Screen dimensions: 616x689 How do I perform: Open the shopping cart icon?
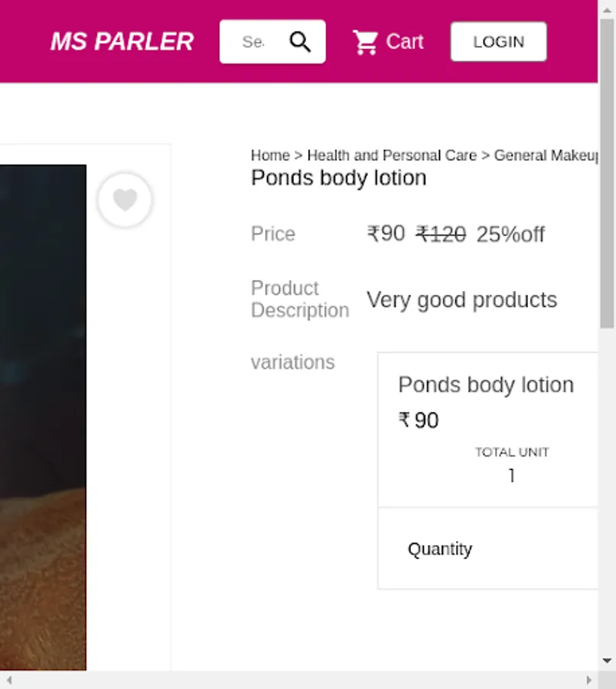[x=366, y=42]
